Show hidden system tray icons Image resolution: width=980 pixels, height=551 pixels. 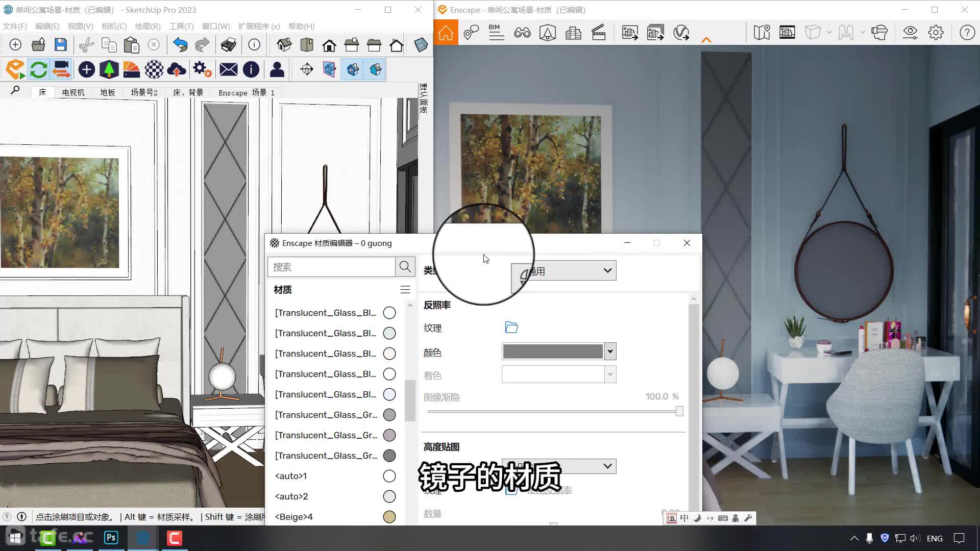[854, 538]
